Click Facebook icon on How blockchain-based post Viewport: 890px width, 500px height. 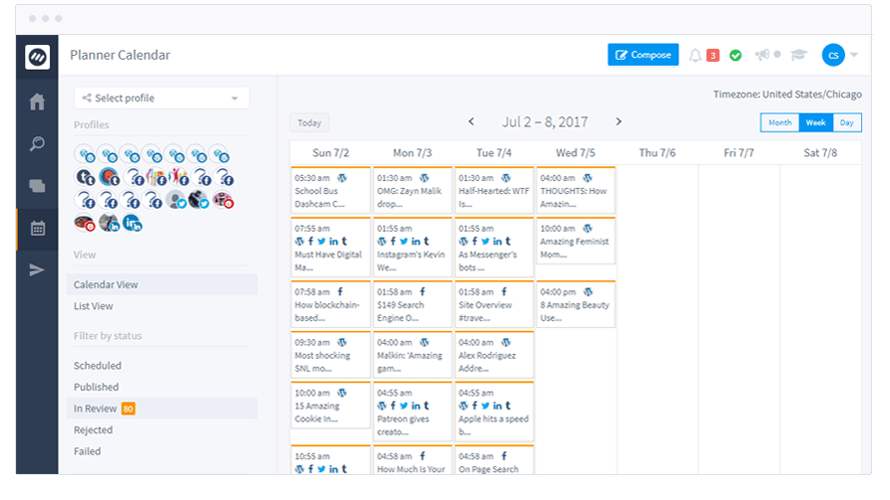pyautogui.click(x=340, y=291)
